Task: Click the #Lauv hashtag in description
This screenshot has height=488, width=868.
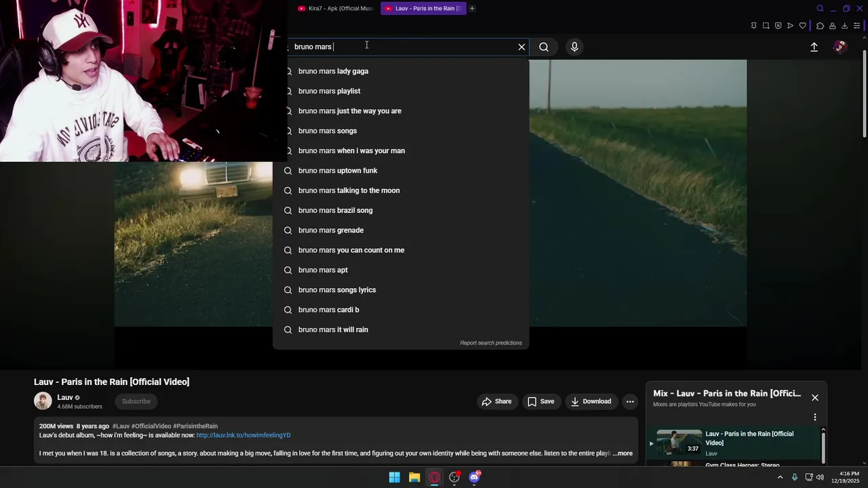Action: 121,426
